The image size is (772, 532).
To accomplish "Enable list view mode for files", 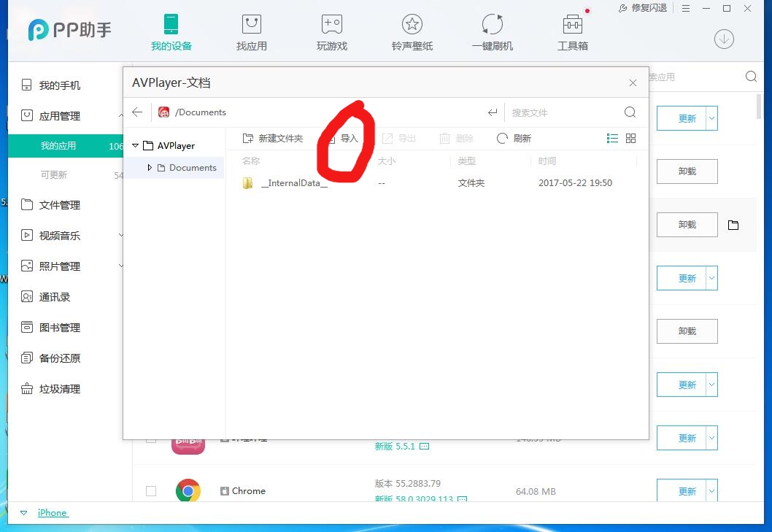I will point(612,138).
